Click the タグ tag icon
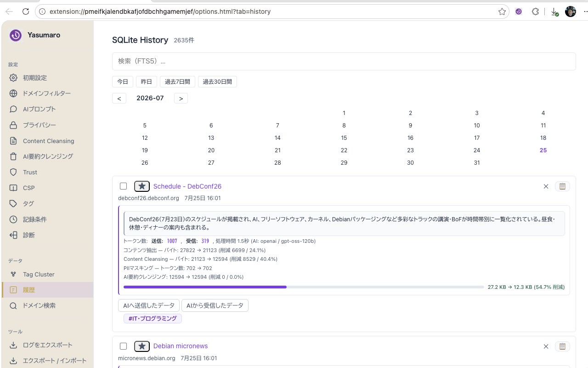Screen dimensions: 588x368 [x=13, y=203]
